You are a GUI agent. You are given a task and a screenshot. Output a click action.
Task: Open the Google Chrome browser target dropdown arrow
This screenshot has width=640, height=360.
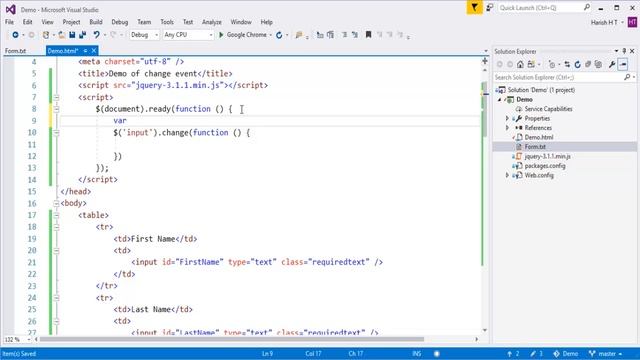click(270, 35)
